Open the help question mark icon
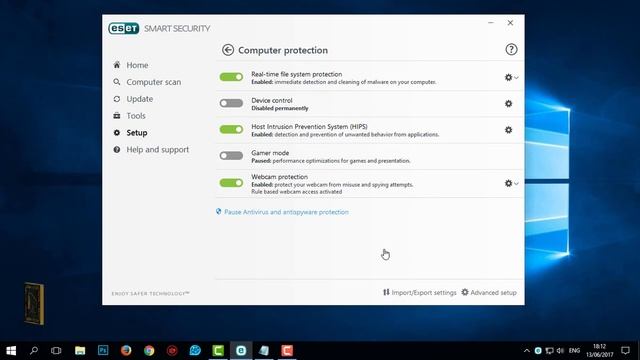Viewport: 640px width, 360px height. point(511,50)
